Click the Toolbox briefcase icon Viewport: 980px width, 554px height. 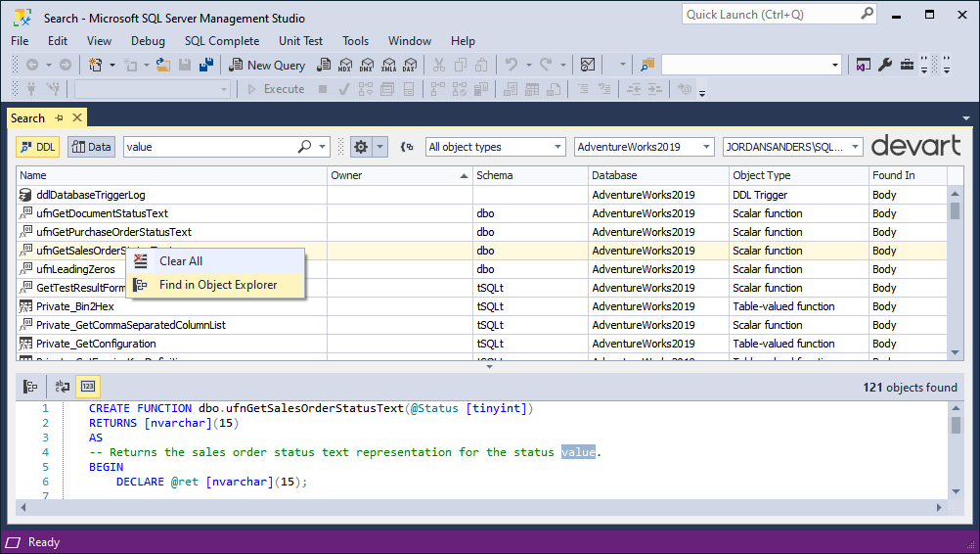click(907, 65)
